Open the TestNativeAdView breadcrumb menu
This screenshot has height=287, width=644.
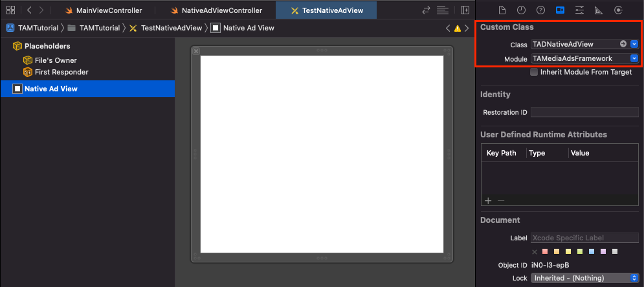pyautogui.click(x=166, y=28)
